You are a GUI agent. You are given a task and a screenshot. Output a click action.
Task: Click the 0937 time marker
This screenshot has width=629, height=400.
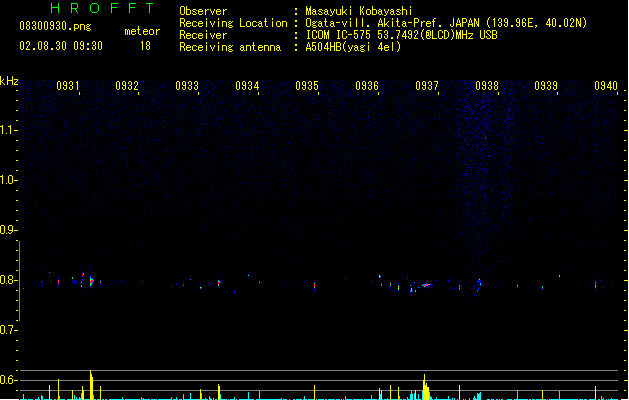tap(427, 86)
